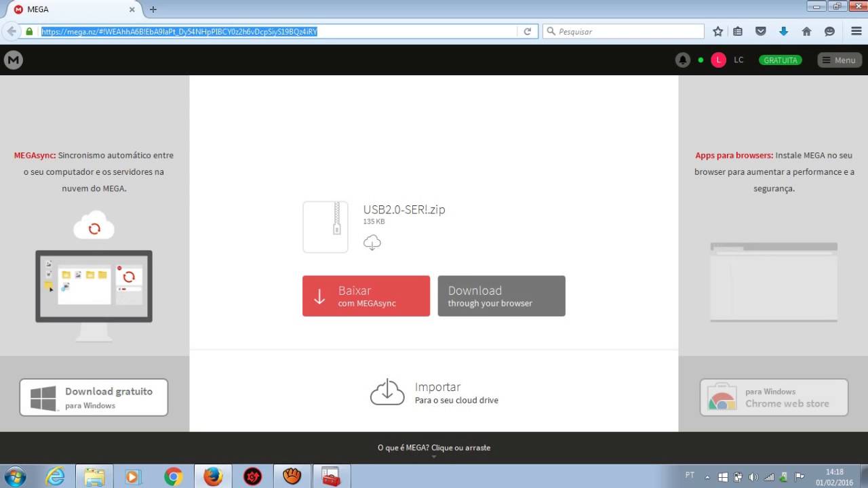The image size is (868, 488).
Task: Click the Windows Start button
Action: tap(14, 476)
